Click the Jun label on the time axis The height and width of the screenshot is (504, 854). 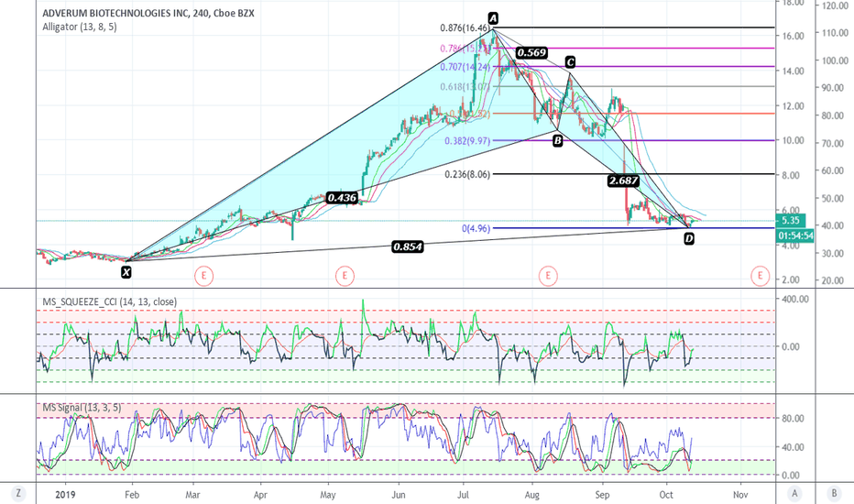(x=399, y=495)
